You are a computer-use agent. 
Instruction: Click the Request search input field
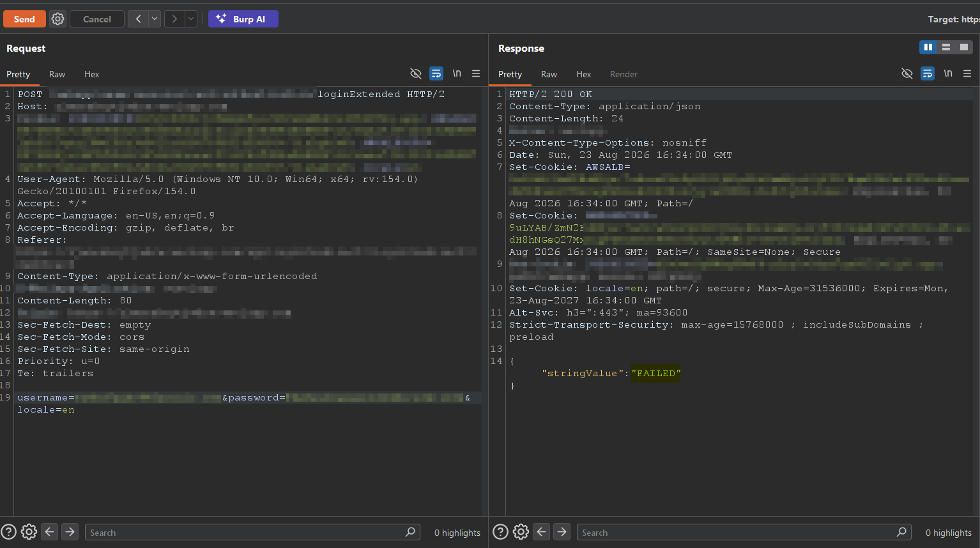click(252, 532)
